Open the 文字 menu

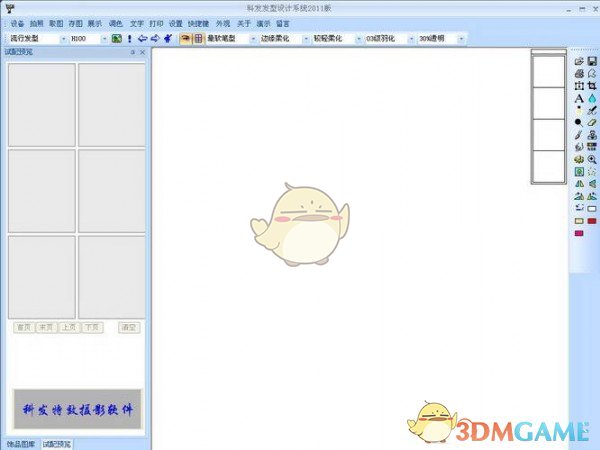click(x=137, y=24)
